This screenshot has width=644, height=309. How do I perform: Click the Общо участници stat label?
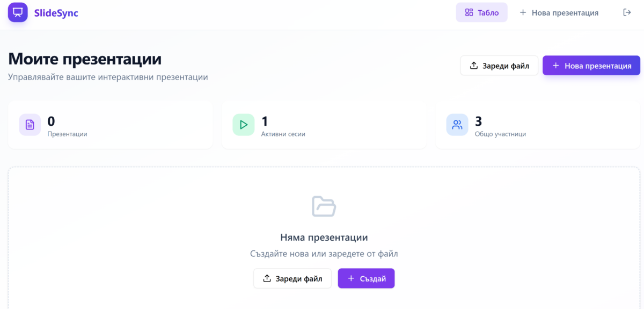coord(500,134)
